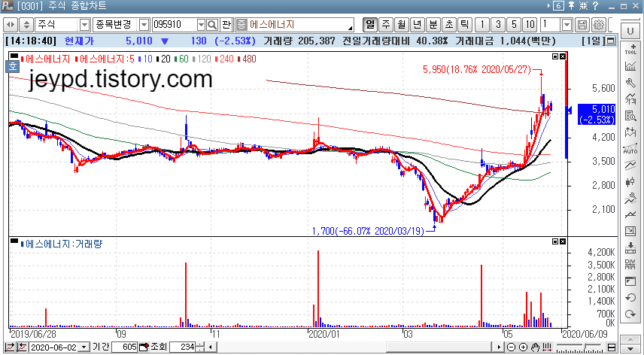The height and width of the screenshot is (355, 644).
Task: Select the 초 second period button
Action: pyautogui.click(x=448, y=25)
